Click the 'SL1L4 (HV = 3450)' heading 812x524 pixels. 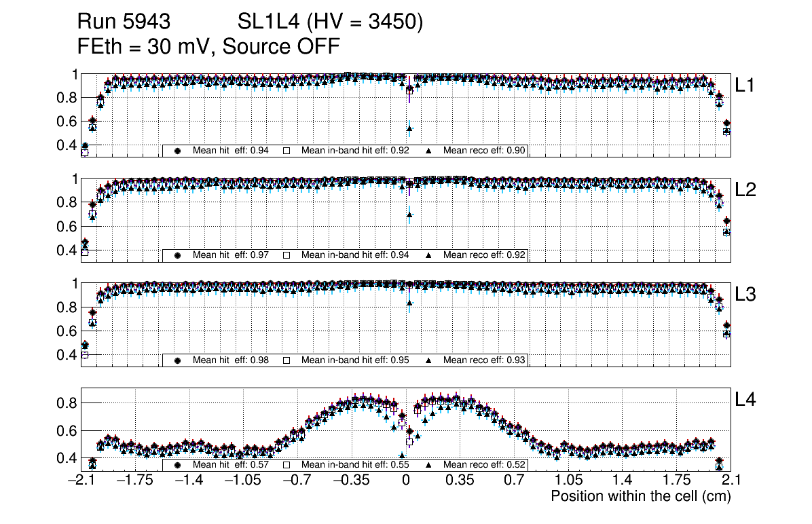pos(330,22)
